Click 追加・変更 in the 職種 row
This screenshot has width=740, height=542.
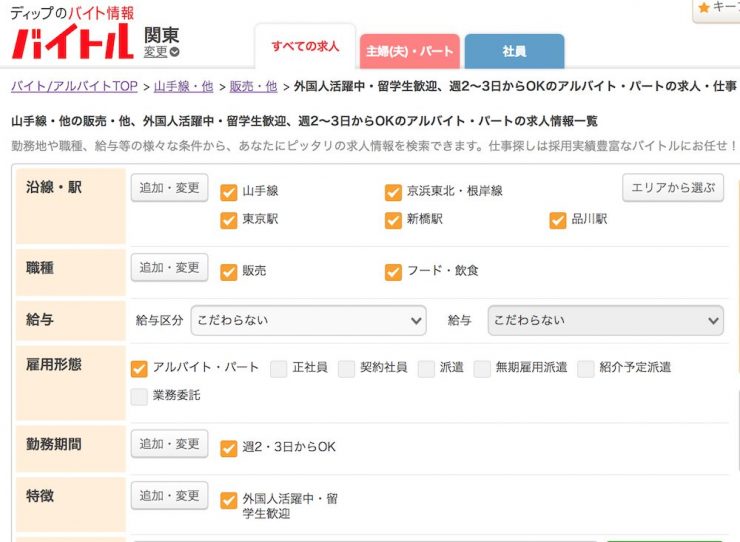click(169, 268)
